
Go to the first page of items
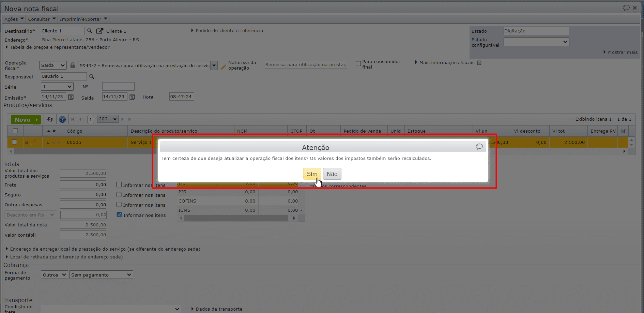pyautogui.click(x=73, y=119)
